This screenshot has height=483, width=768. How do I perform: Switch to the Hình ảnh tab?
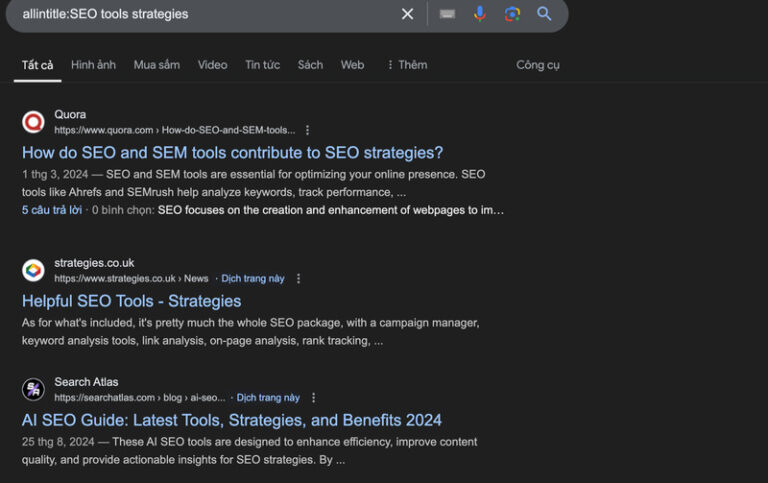tap(93, 65)
